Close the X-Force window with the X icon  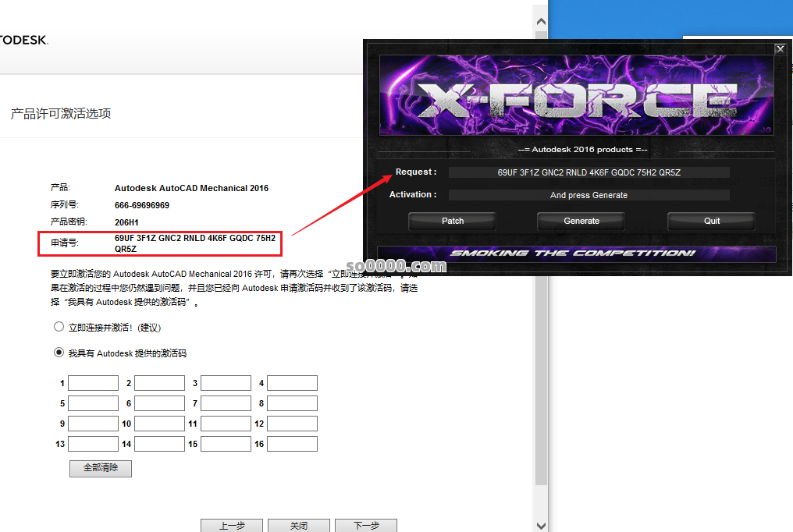(x=779, y=49)
